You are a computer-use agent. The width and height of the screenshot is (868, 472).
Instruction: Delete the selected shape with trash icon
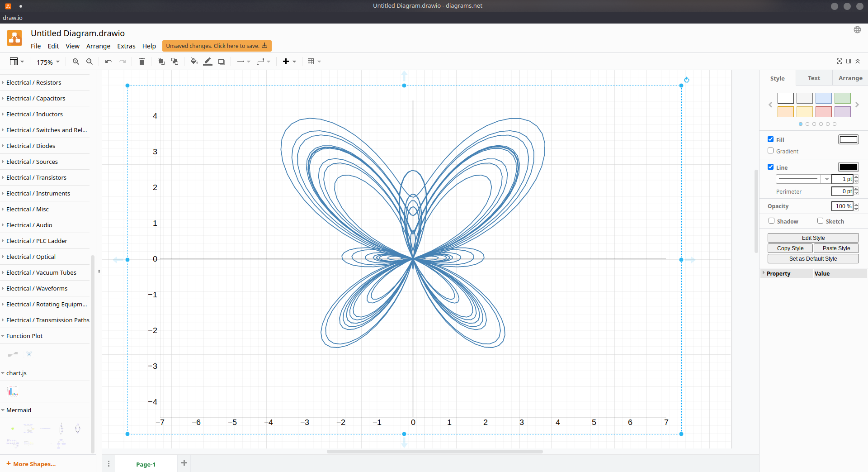pos(142,62)
